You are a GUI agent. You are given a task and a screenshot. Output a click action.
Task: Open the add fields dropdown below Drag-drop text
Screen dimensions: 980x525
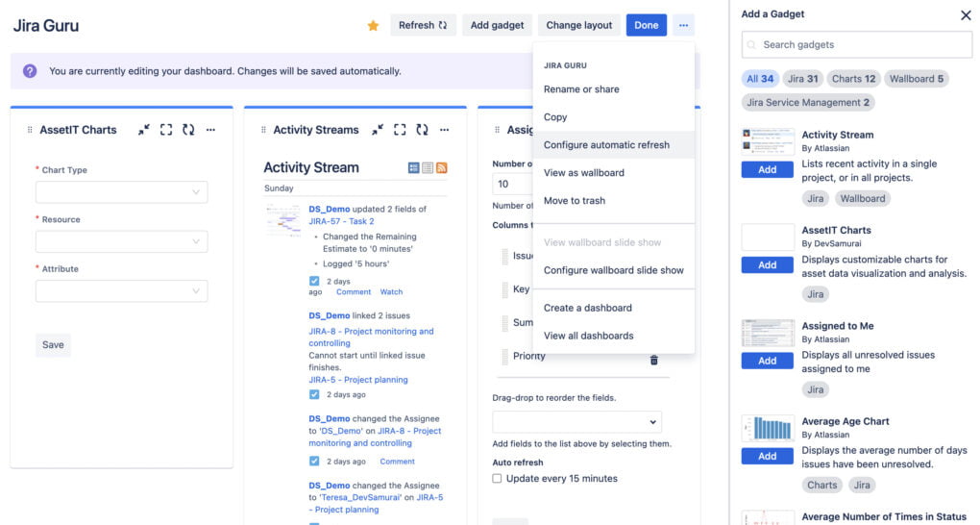click(576, 422)
